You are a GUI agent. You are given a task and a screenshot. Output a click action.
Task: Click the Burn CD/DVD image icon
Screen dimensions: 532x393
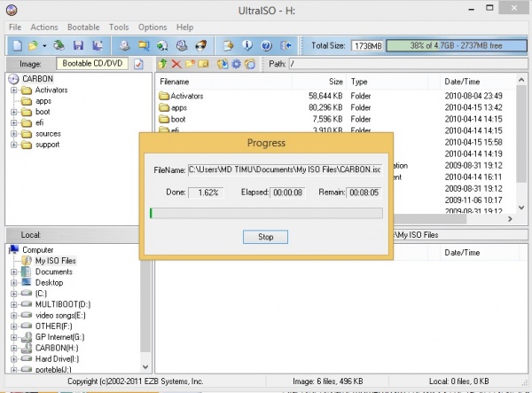(201, 44)
